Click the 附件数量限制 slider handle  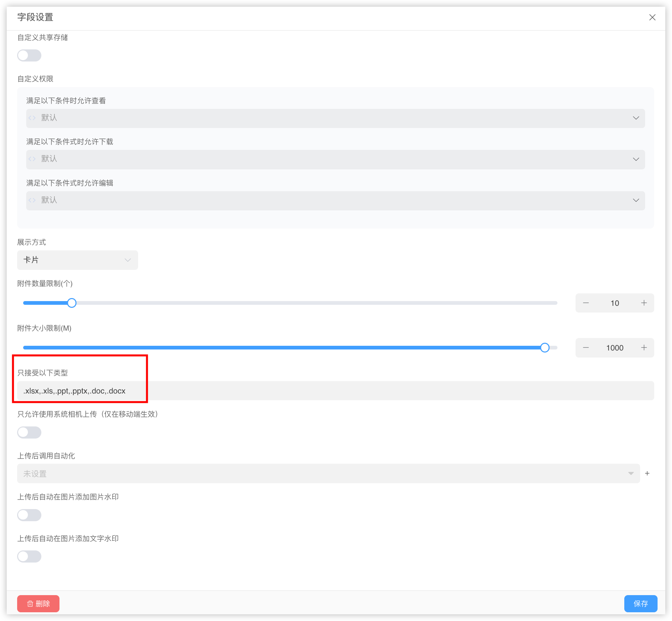point(72,303)
